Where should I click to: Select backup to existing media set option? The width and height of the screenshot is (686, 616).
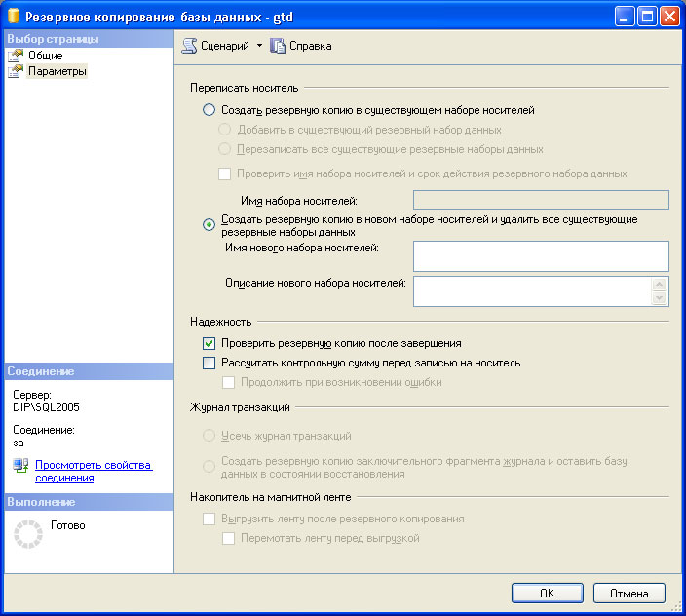tap(209, 111)
